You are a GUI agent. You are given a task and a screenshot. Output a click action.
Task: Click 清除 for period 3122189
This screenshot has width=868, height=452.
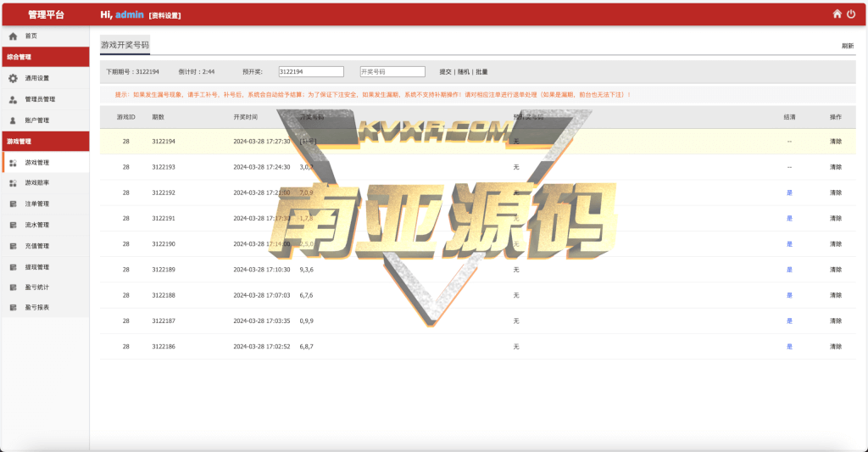click(x=836, y=270)
